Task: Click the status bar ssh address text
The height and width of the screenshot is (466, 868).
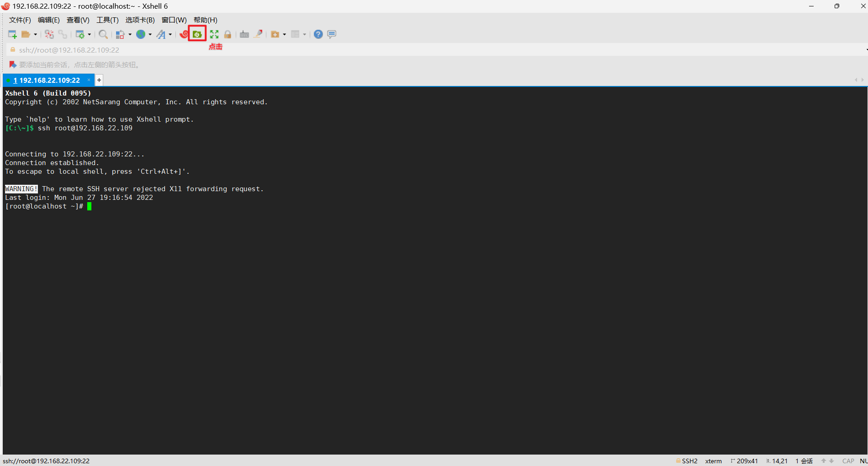Action: (x=46, y=461)
